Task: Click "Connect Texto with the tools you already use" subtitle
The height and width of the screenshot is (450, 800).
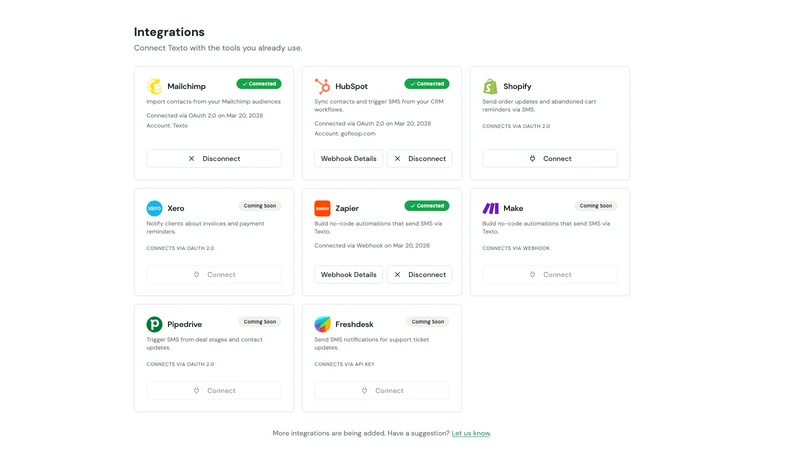Action: (218, 48)
